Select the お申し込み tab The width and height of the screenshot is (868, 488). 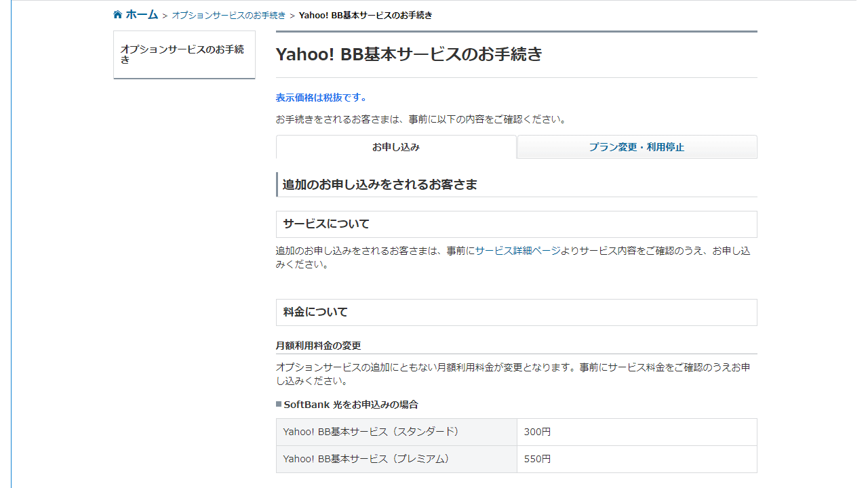(x=396, y=146)
